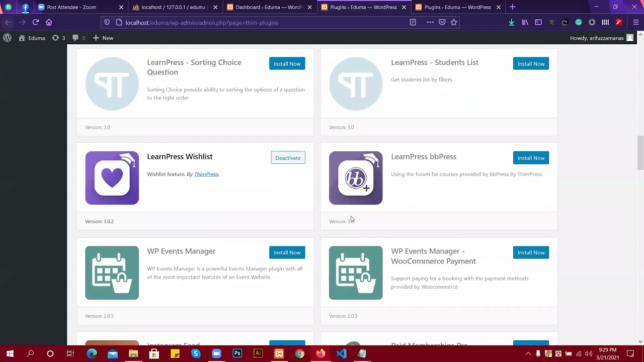Click the WP Events Manager calendar icon
The width and height of the screenshot is (644, 362).
112,273
